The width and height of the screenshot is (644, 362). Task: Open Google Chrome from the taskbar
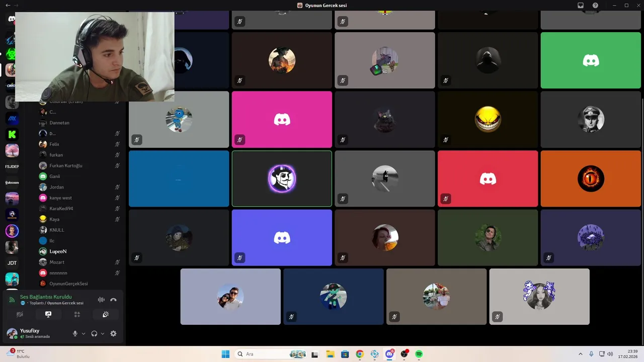point(359,354)
